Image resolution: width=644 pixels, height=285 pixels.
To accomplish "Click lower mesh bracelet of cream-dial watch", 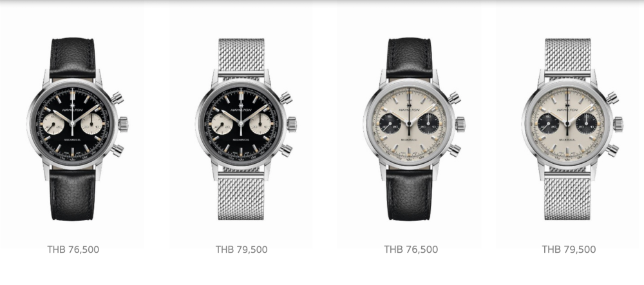I will [567, 197].
